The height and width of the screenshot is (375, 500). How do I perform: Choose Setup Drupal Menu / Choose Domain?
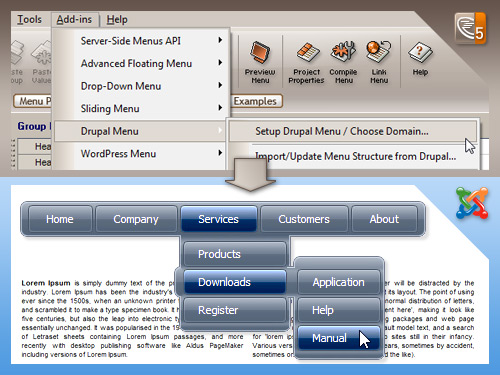tap(353, 131)
